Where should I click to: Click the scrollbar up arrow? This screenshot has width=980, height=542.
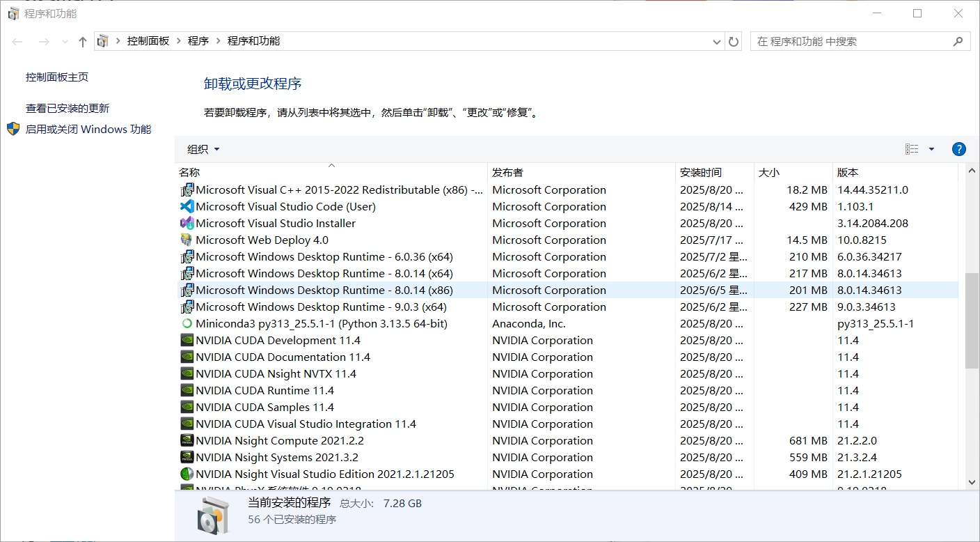tap(972, 171)
